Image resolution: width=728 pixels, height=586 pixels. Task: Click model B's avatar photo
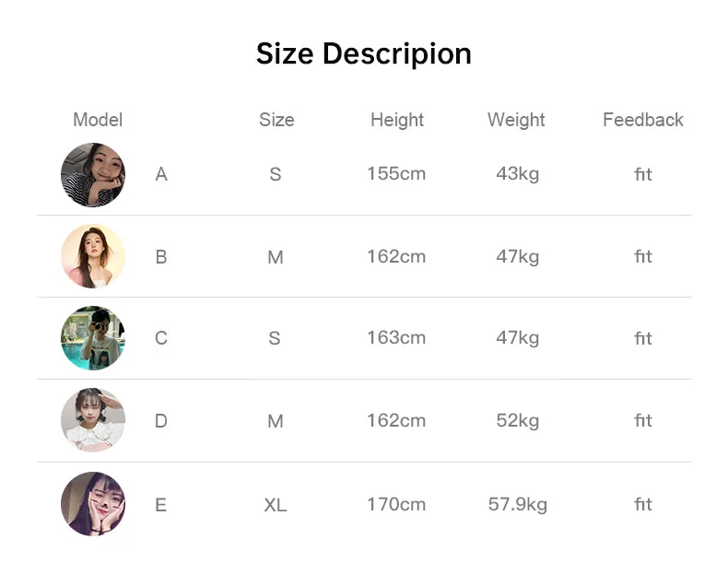[x=93, y=256]
